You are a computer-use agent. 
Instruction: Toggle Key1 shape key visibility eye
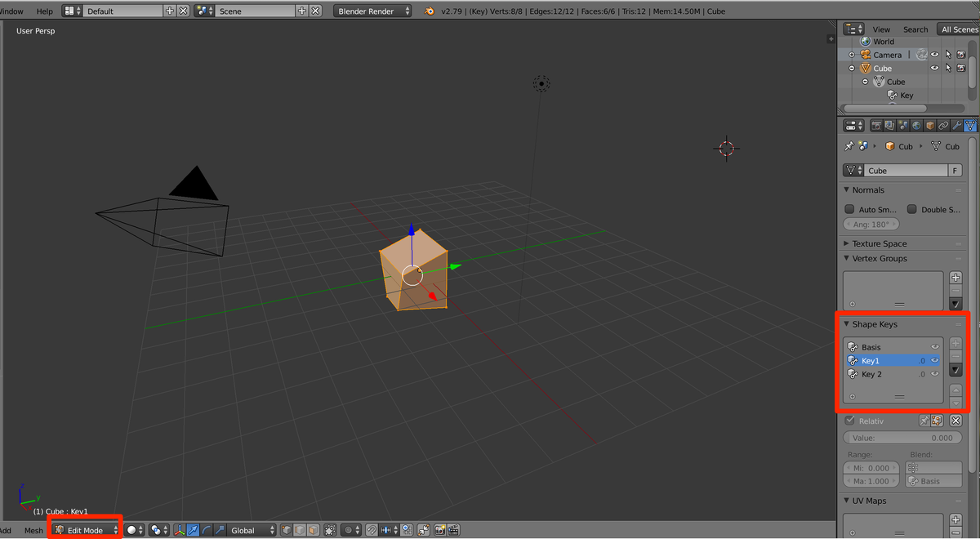click(936, 359)
